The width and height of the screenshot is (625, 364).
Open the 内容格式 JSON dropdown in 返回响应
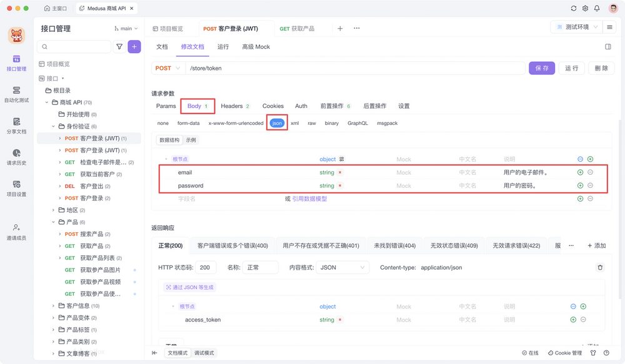(342, 267)
